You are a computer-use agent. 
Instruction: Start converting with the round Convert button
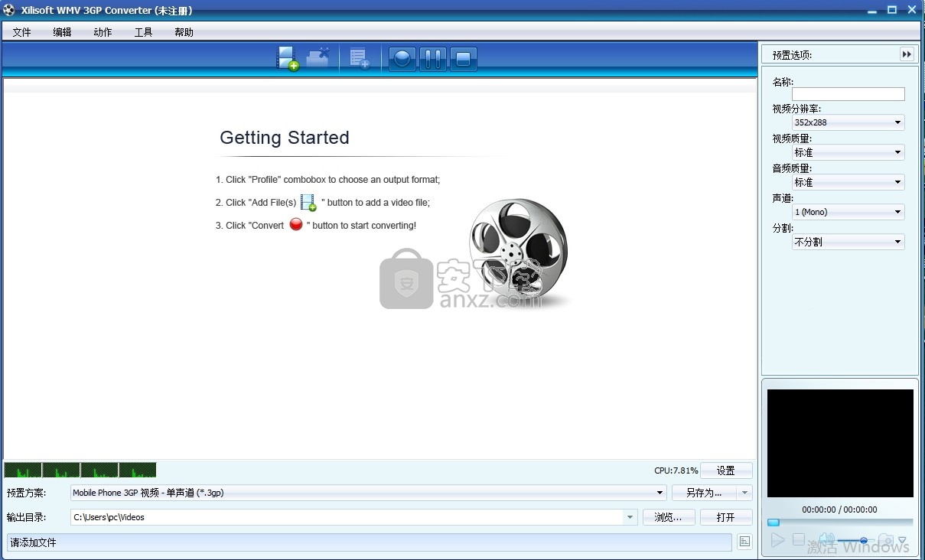point(402,59)
